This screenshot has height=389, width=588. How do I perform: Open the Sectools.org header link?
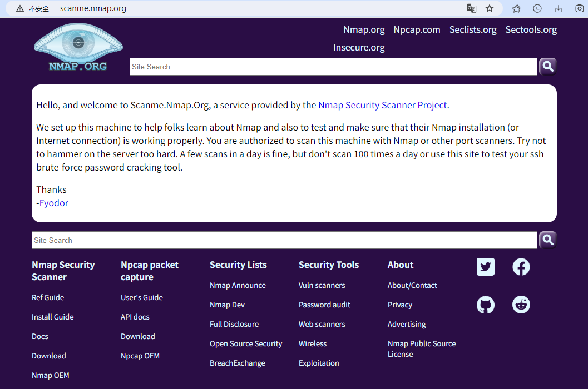coord(531,29)
